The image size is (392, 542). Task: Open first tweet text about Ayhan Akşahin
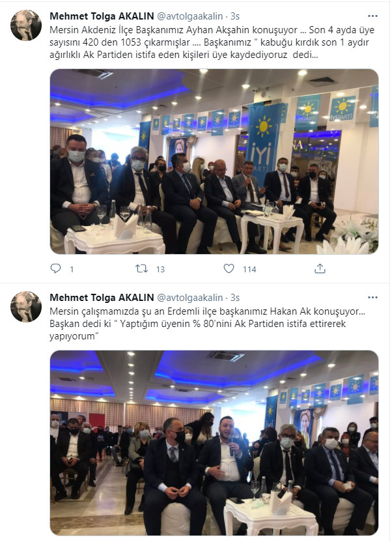(212, 42)
